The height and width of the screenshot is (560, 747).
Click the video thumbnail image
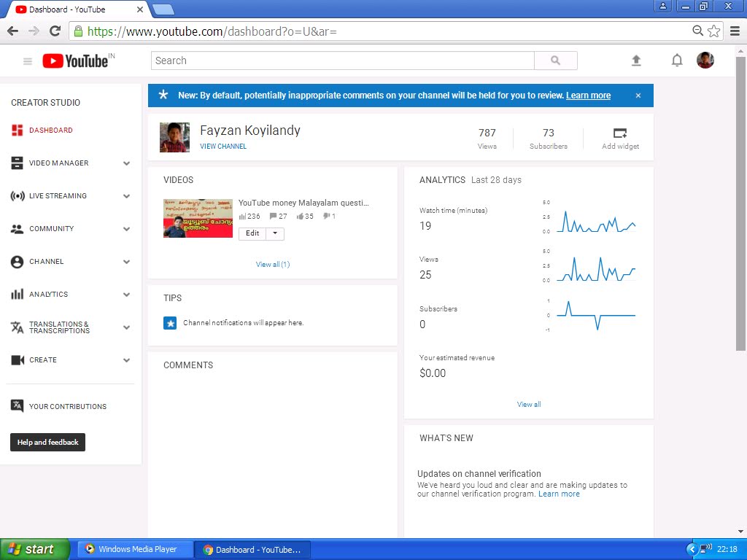(x=198, y=218)
